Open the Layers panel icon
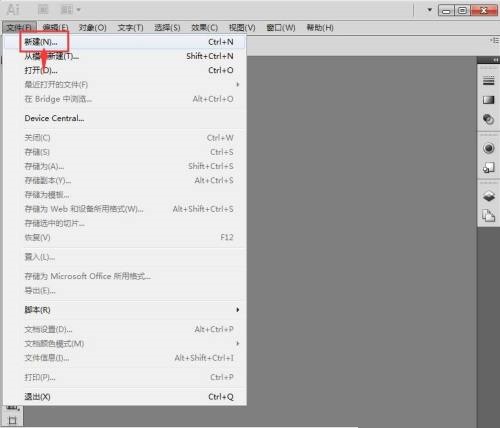This screenshot has height=428, width=500. point(489,196)
